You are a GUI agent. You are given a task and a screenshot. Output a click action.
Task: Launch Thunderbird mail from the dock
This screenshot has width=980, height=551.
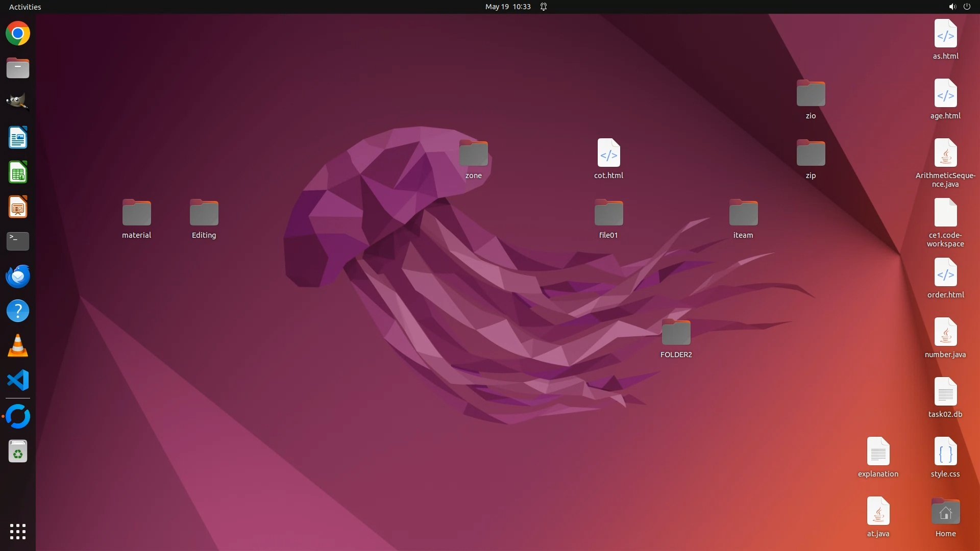point(18,276)
